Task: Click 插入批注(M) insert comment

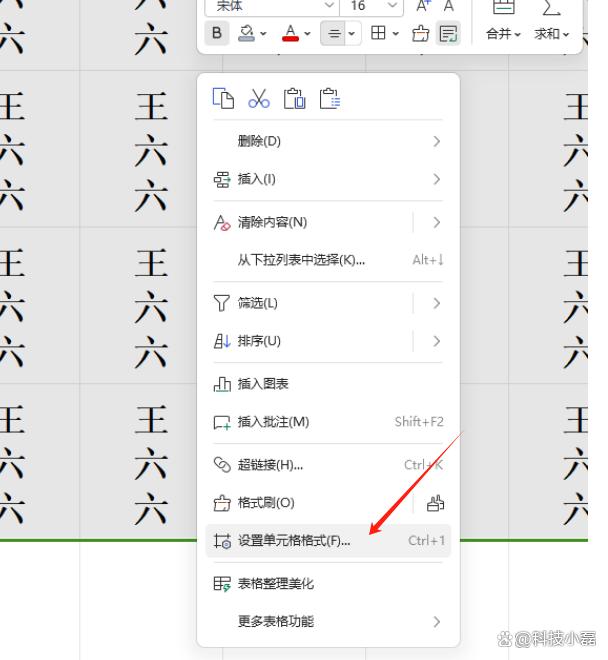Action: point(328,422)
